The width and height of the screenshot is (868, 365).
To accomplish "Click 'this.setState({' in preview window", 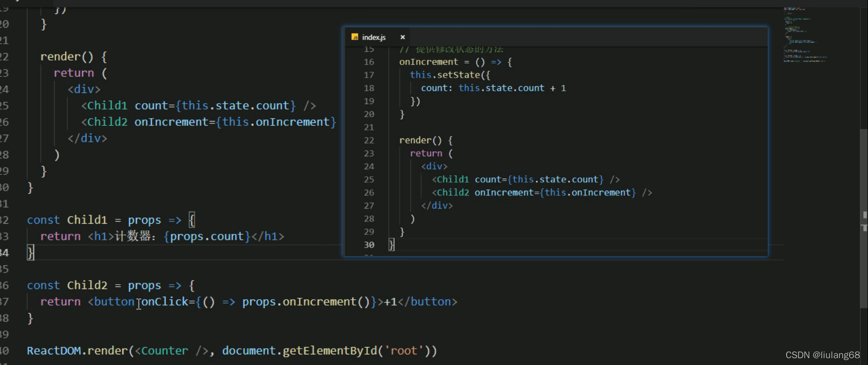I will click(x=450, y=75).
